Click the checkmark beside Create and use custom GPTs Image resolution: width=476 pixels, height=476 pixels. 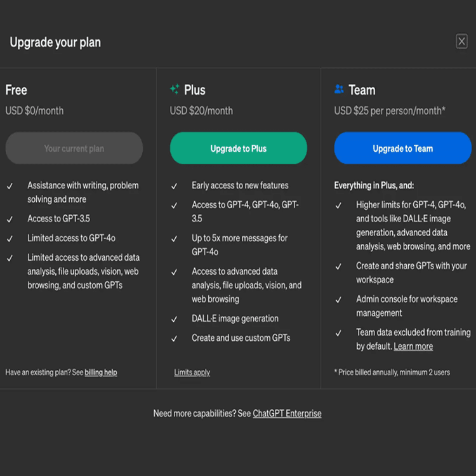coord(175,339)
